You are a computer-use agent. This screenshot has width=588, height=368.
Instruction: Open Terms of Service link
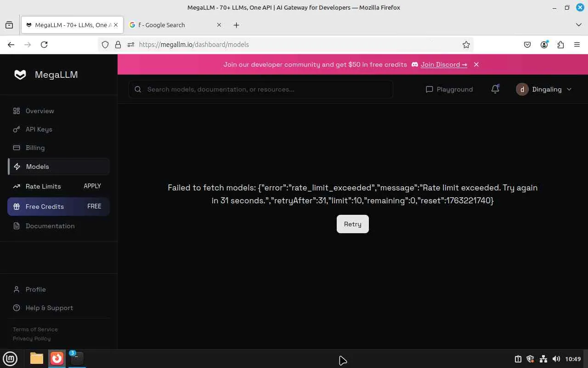[35, 329]
